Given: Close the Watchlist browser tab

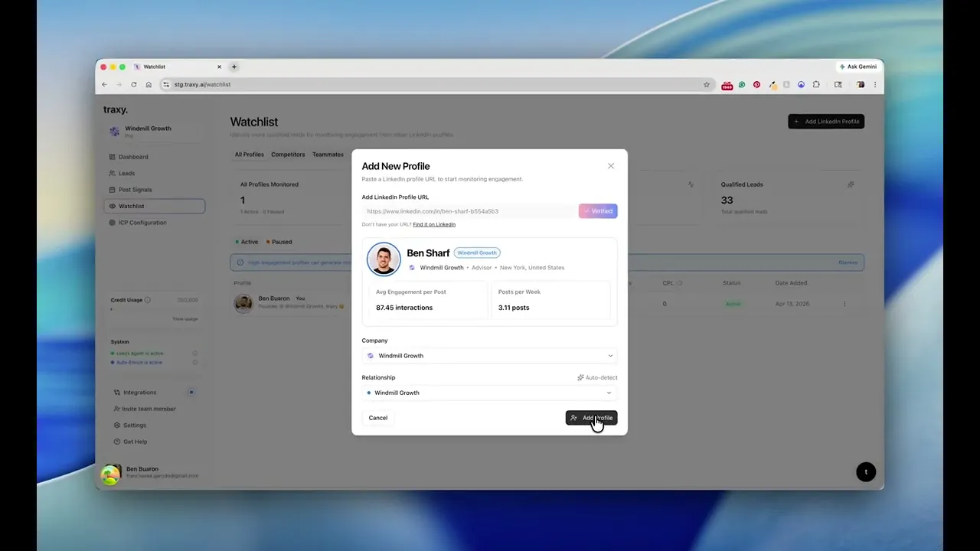Looking at the screenshot, I should click(219, 67).
